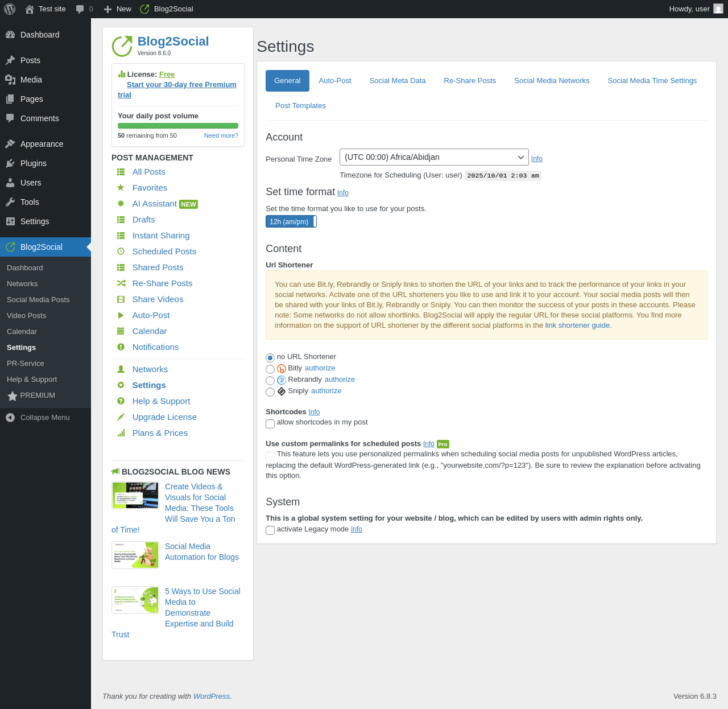Screen dimensions: 728x709
Task: Authorize the Rebrandly account
Action: coord(340,380)
